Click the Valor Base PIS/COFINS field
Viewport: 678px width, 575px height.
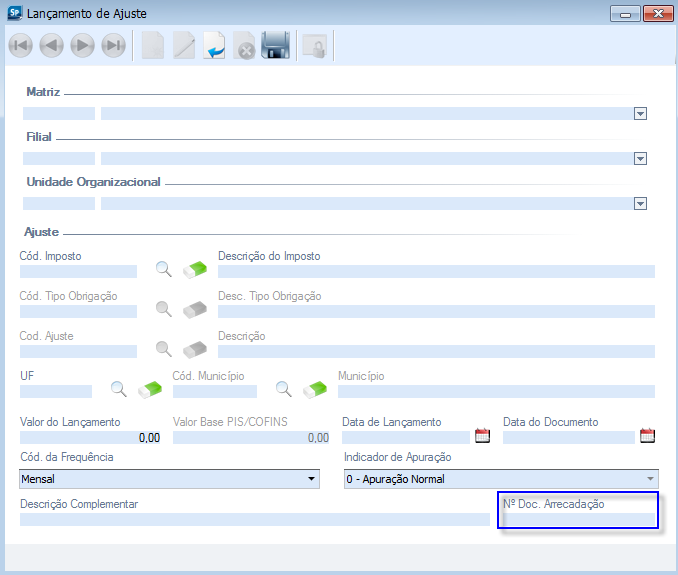coord(251,438)
